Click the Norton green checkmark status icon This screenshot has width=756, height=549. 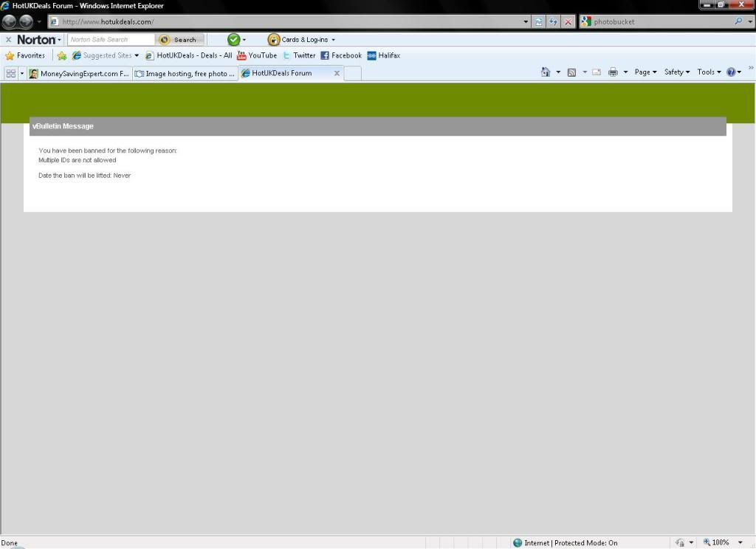(233, 40)
